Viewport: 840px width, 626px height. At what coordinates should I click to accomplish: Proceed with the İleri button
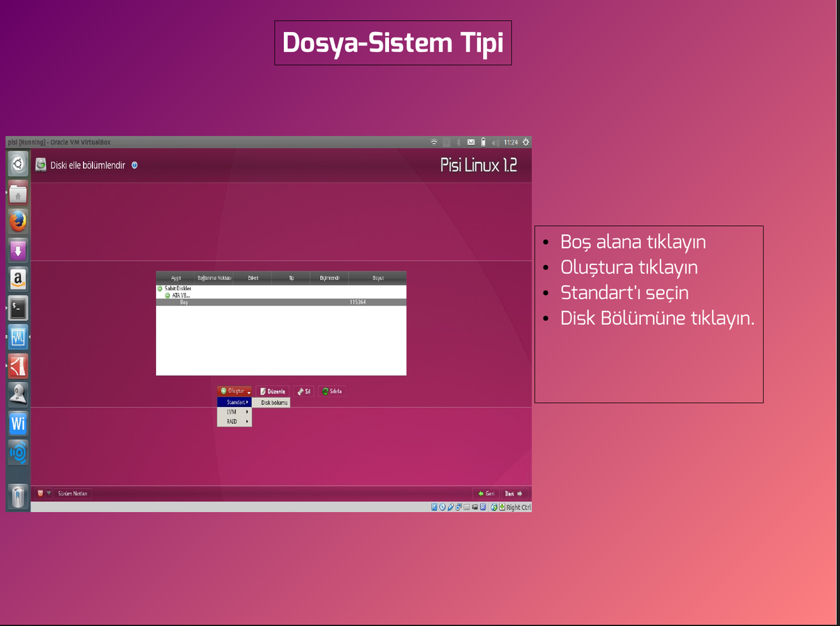pos(514,493)
